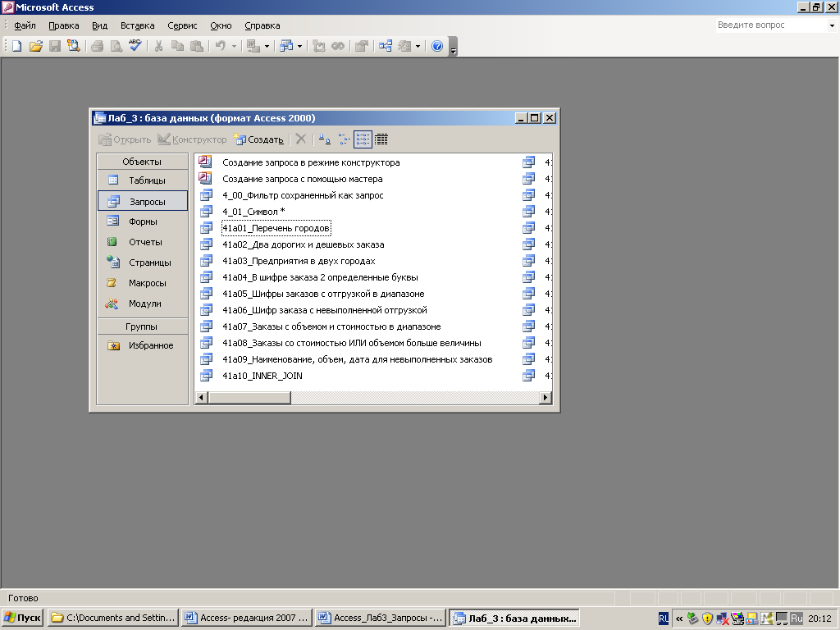Expand the Undo history dropdown arrow
Image resolution: width=840 pixels, height=630 pixels.
[x=234, y=46]
